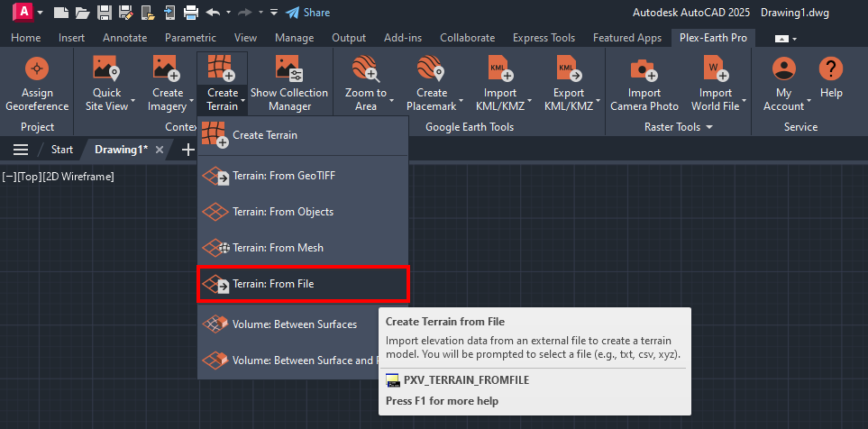Open from Web & Mobile icon
The height and width of the screenshot is (429, 868).
[x=148, y=13]
